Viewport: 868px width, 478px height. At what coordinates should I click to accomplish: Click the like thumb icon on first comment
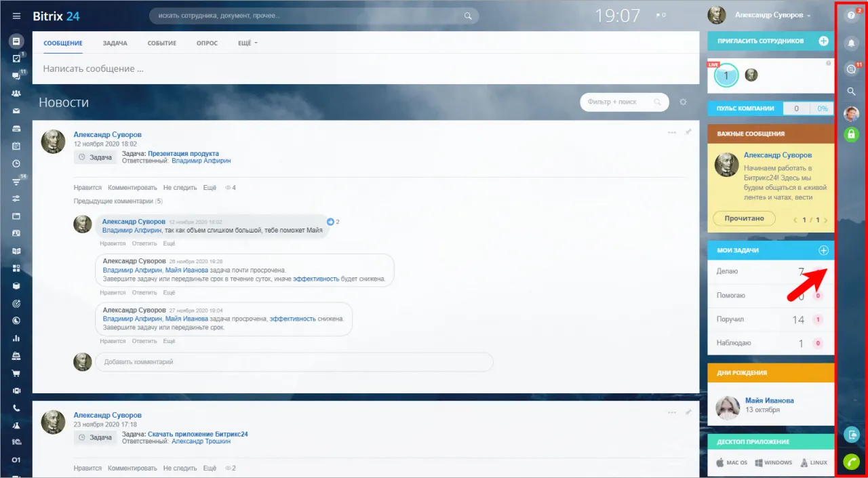(x=331, y=222)
